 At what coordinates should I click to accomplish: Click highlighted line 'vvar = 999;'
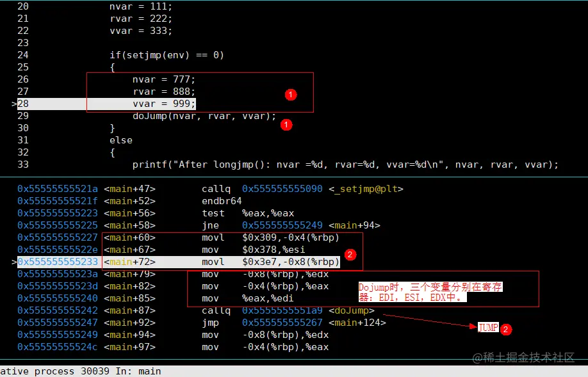pyautogui.click(x=164, y=104)
